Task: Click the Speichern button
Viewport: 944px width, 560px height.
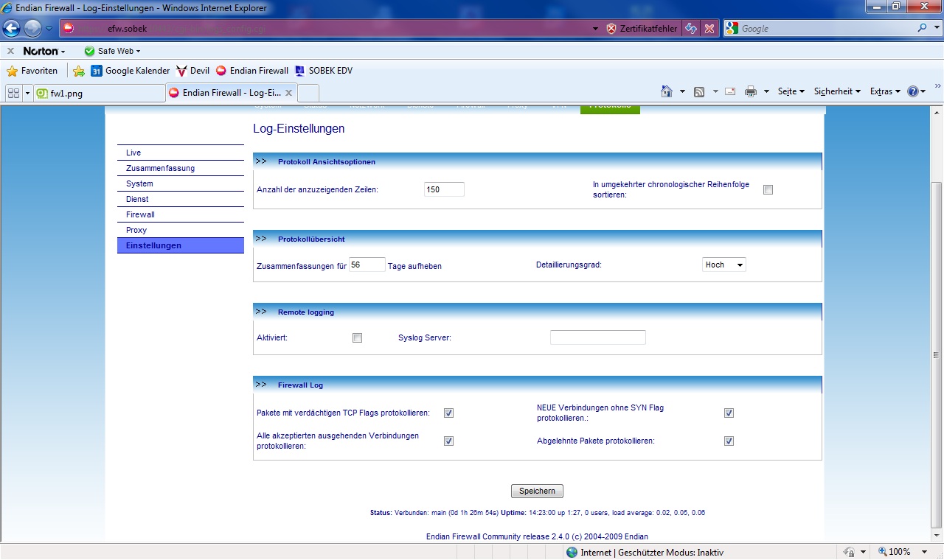Action: point(537,491)
